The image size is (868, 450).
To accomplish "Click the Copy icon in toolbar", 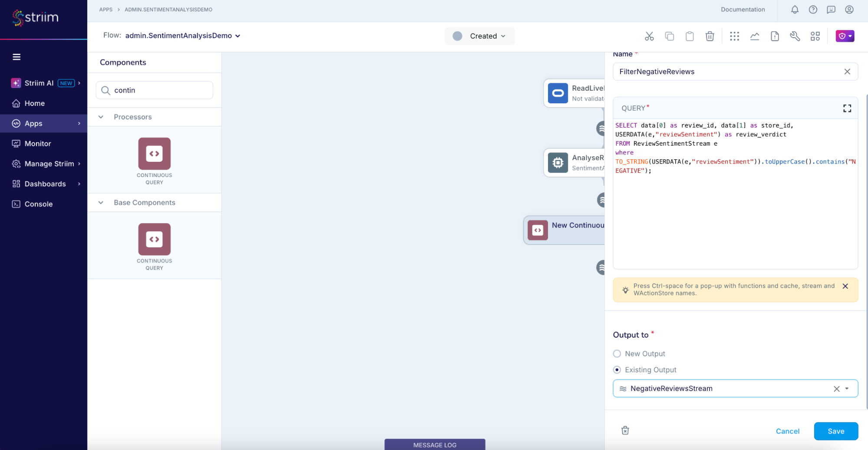I will tap(669, 36).
